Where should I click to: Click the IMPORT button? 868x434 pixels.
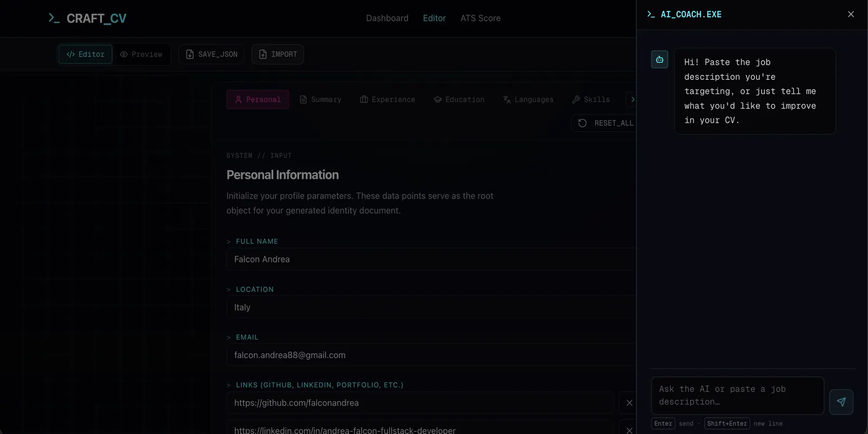click(x=278, y=54)
